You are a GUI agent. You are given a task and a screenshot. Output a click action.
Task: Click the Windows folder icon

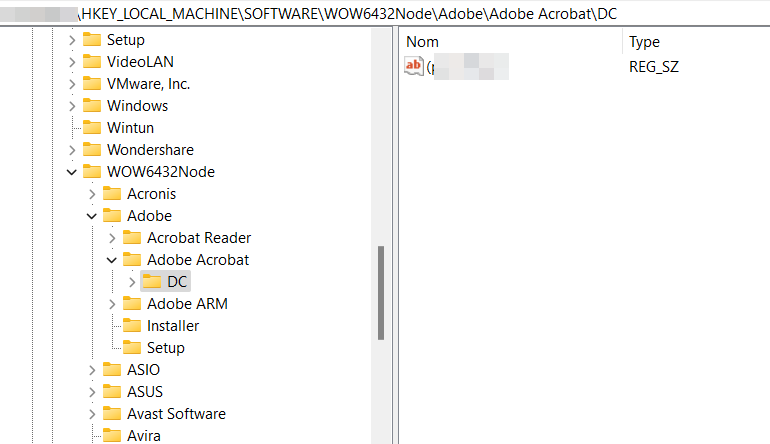(92, 106)
